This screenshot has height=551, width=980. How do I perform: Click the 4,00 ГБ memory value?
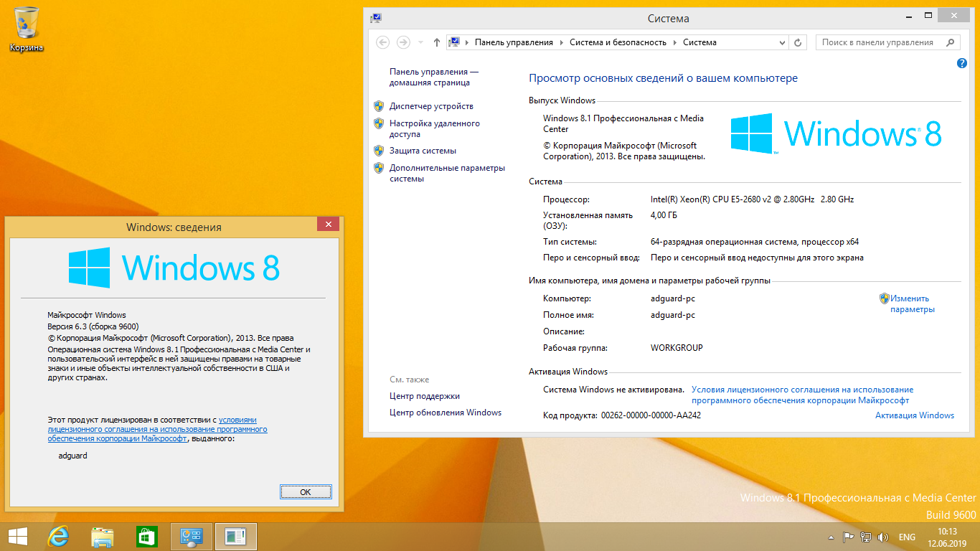point(664,215)
